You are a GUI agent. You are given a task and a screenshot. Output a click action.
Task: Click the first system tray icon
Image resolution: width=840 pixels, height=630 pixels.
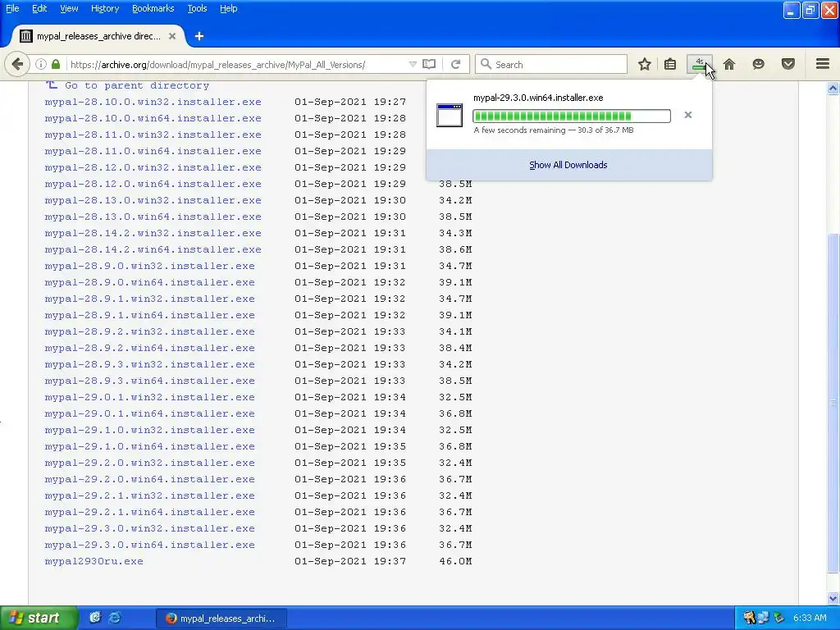(x=750, y=619)
